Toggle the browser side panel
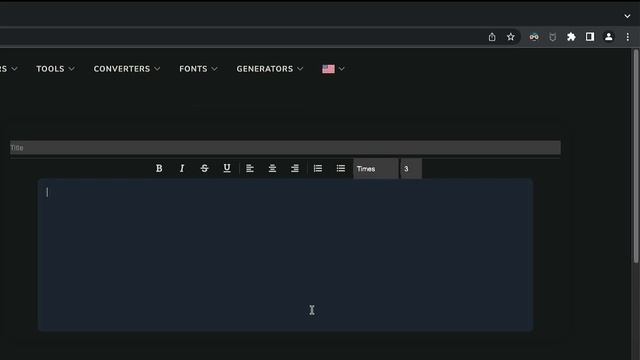The width and height of the screenshot is (640, 360). pos(590,37)
